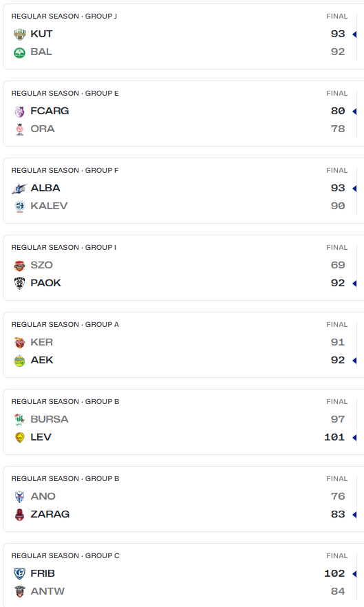Click FRIB's score of 102
Screen dimensions: 364x607
click(x=334, y=573)
